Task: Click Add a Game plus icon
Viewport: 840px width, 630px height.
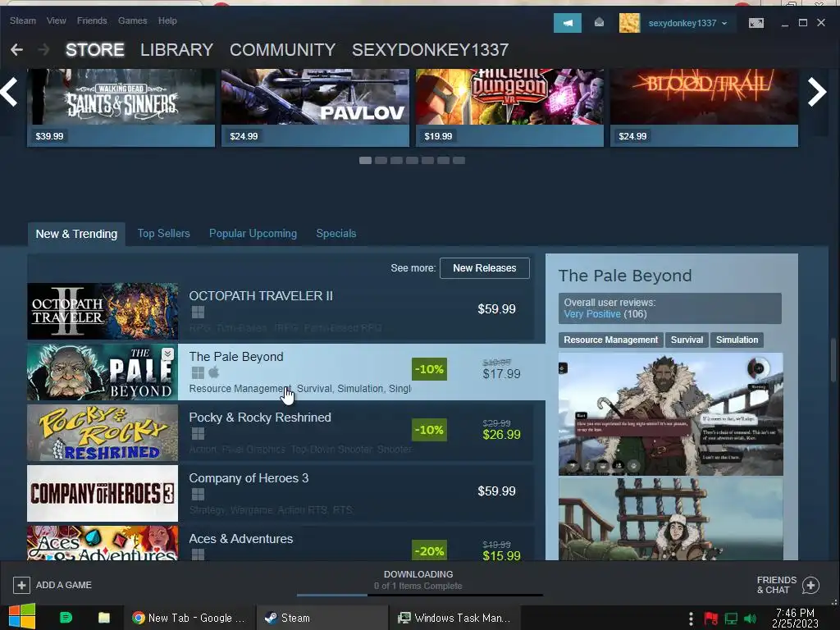Action: coord(21,585)
